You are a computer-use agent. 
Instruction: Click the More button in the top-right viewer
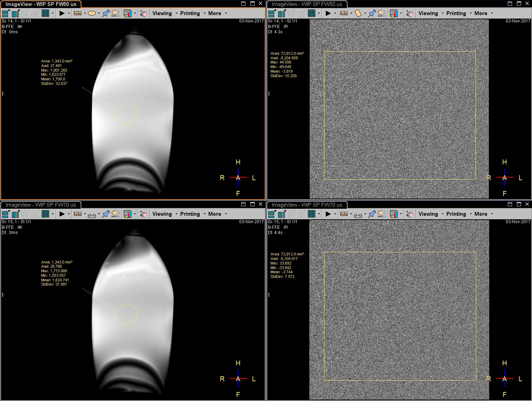pos(481,13)
